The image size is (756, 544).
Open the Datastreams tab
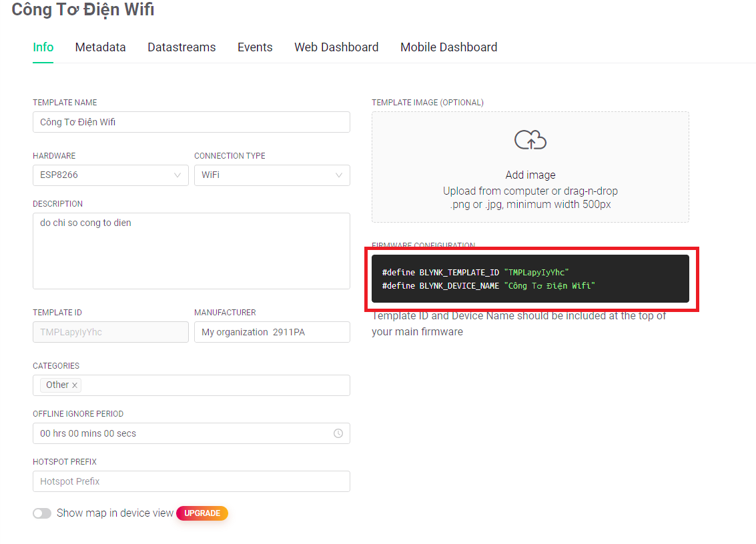click(x=181, y=47)
